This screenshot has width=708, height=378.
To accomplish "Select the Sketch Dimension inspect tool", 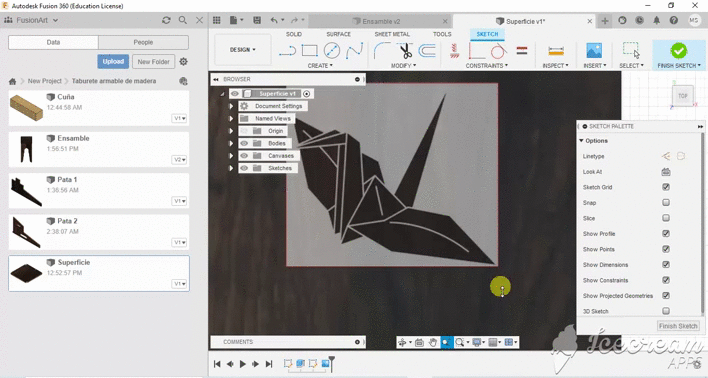I will coord(556,51).
